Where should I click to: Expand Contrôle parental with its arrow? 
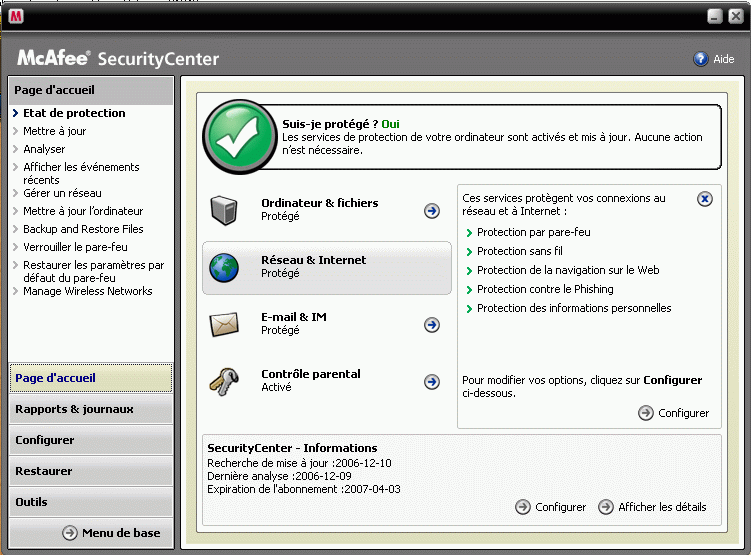[432, 382]
